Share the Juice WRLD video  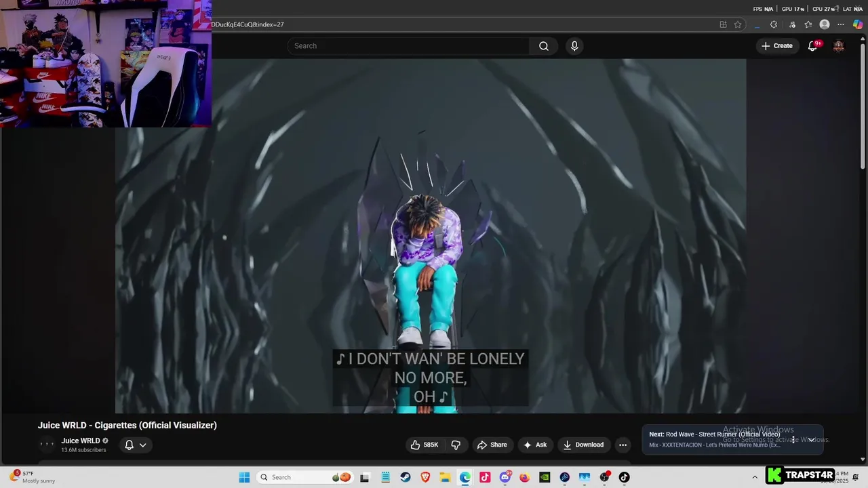click(x=492, y=445)
